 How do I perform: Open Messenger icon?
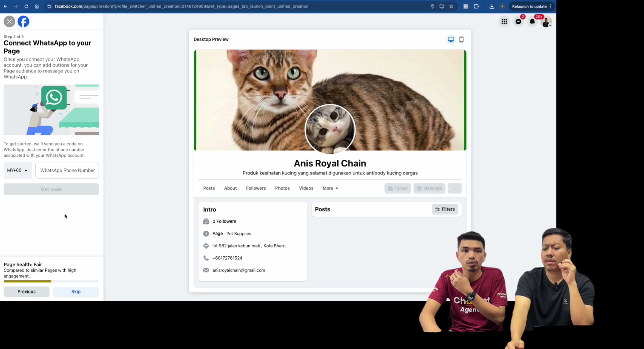click(518, 22)
